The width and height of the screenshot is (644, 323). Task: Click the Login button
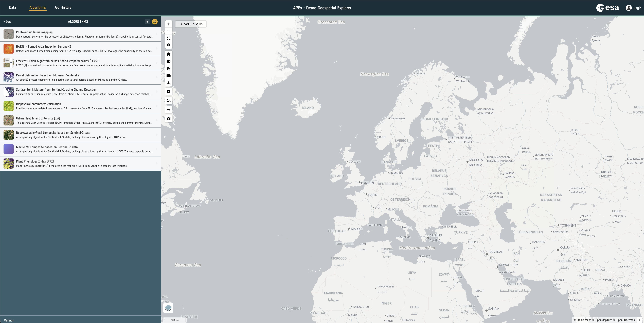point(634,8)
